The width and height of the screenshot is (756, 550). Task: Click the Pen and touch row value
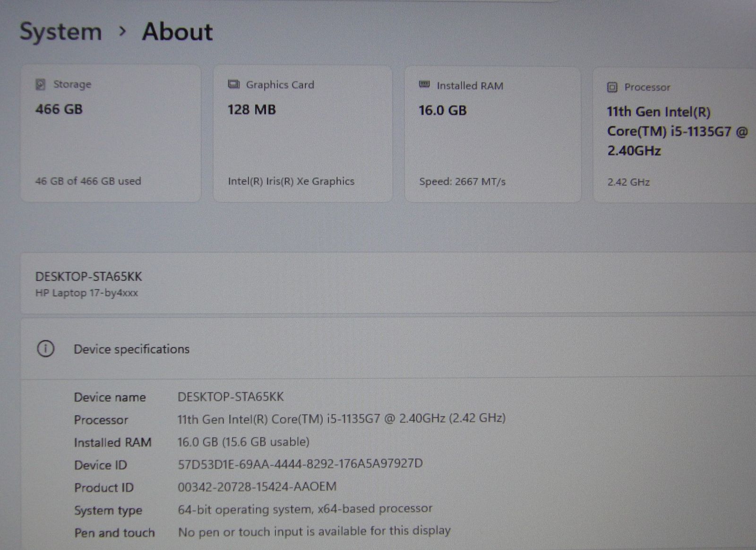(314, 532)
